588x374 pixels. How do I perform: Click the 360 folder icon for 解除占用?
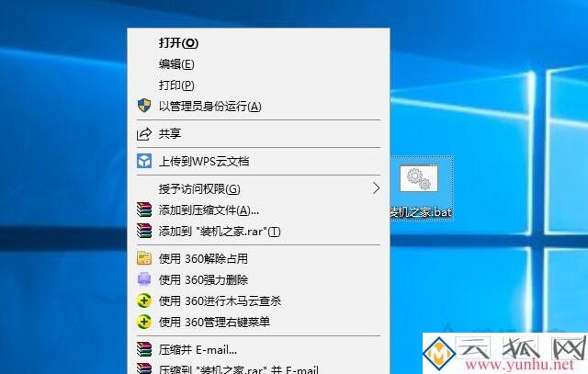click(x=144, y=258)
